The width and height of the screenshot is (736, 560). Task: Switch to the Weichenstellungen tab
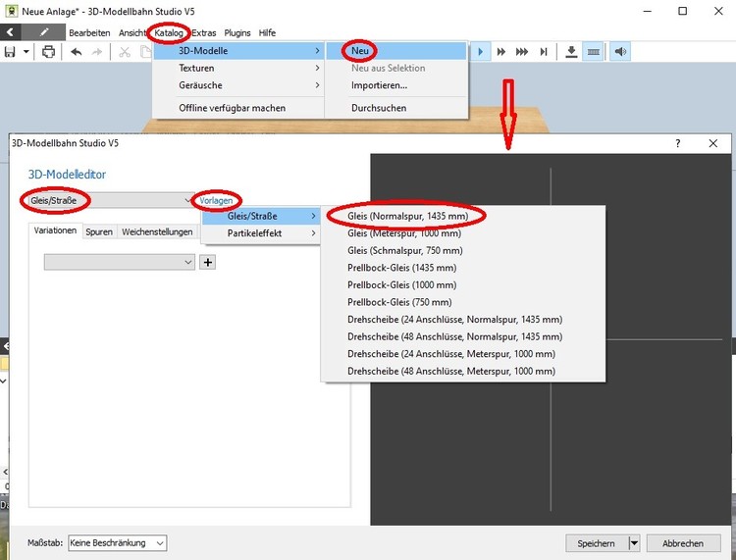tap(157, 231)
